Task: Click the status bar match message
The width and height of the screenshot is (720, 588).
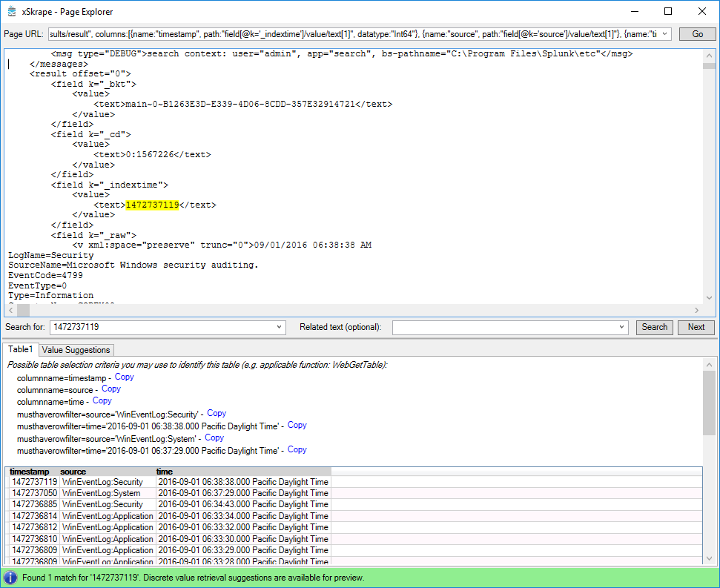Action: coord(193,578)
